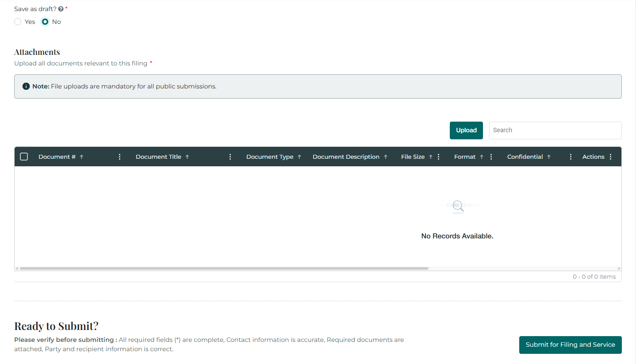636x364 pixels.
Task: Open the Save as draft help tooltip
Action: [61, 8]
